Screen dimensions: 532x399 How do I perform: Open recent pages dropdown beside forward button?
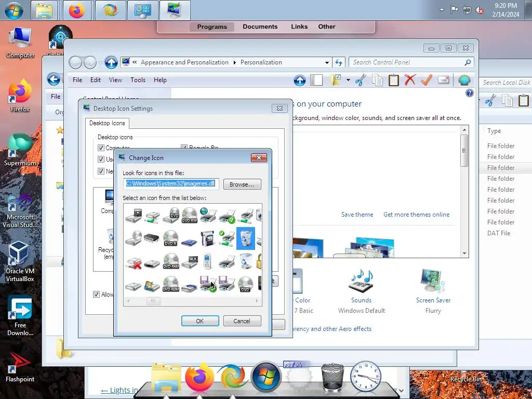100,63
